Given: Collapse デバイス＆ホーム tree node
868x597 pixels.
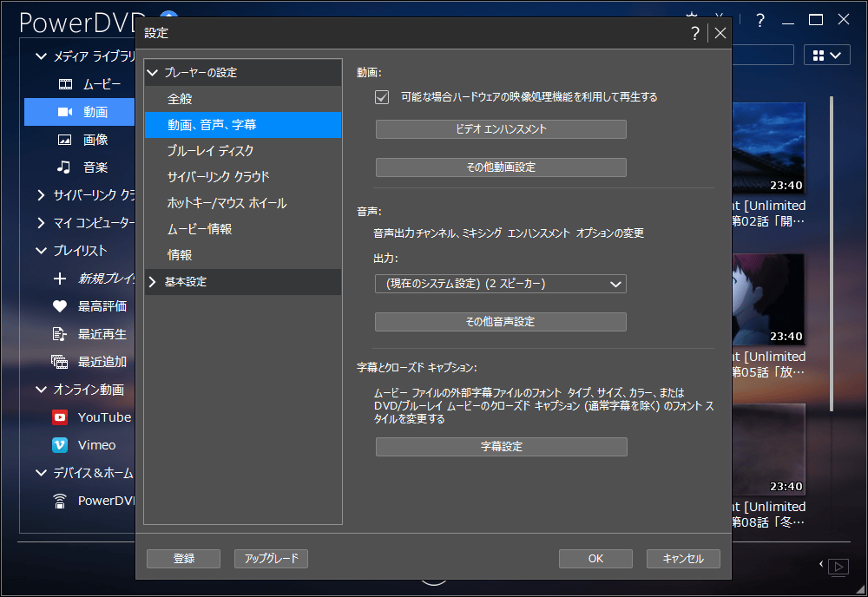Looking at the screenshot, I should coord(41,473).
